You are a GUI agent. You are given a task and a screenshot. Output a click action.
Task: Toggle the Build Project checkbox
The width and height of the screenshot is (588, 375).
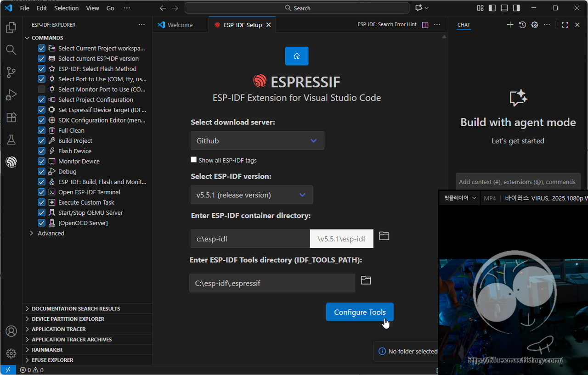point(41,140)
